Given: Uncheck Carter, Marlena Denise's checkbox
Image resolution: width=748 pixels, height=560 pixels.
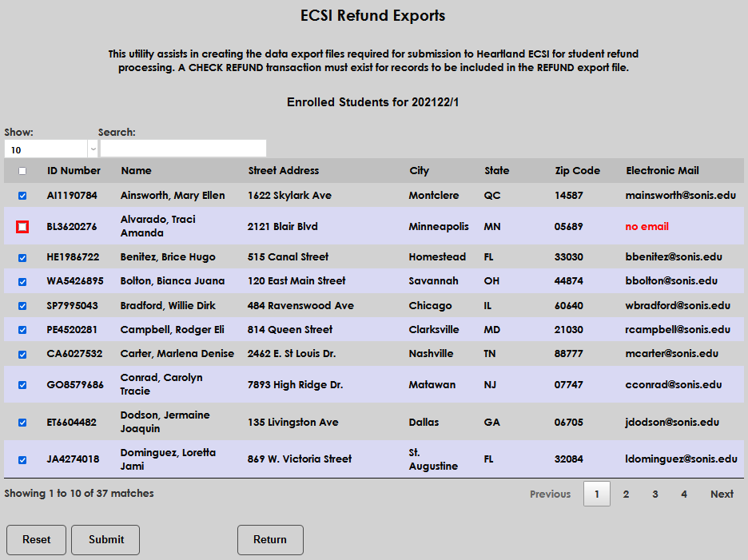Looking at the screenshot, I should [x=22, y=353].
